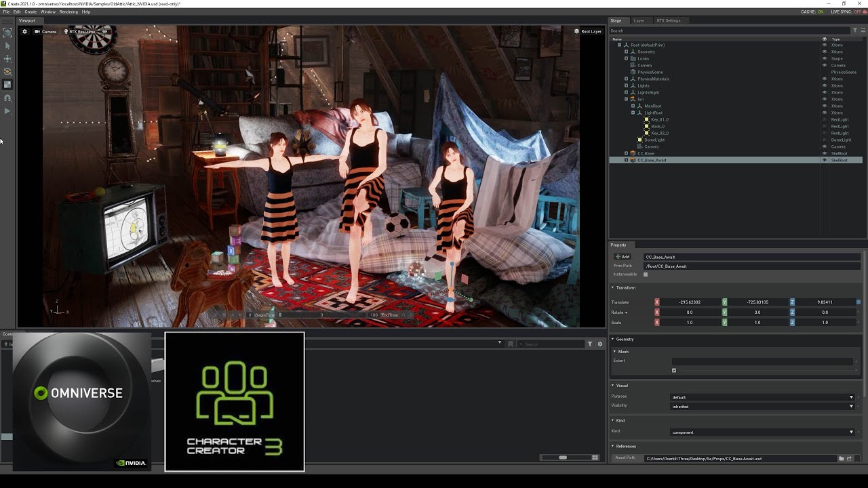This screenshot has width=868, height=488.
Task: Toggle the magnet snap tool
Action: tap(7, 98)
